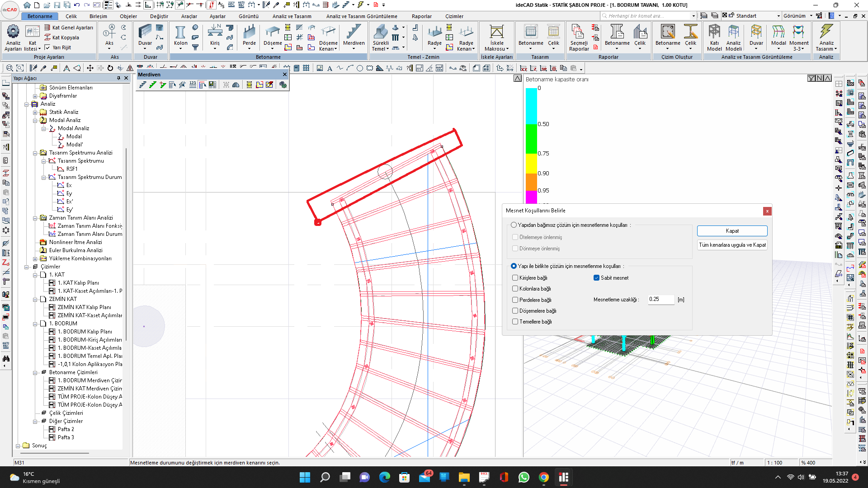Screen dimensions: 868x488
Task: Open İskele Makrosu tool
Action: click(x=496, y=37)
